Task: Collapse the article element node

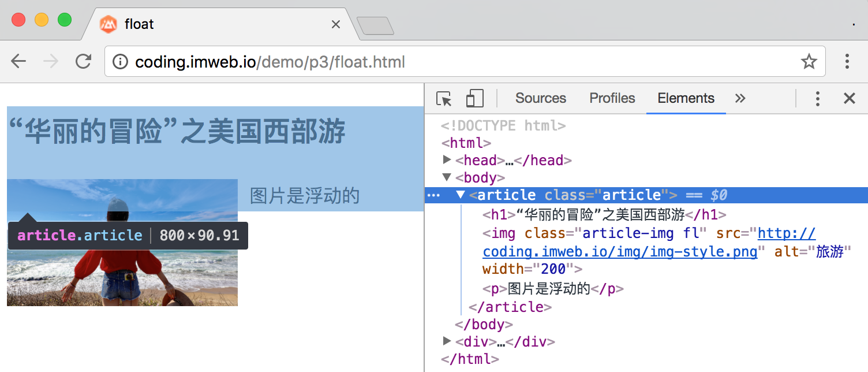Action: click(461, 195)
